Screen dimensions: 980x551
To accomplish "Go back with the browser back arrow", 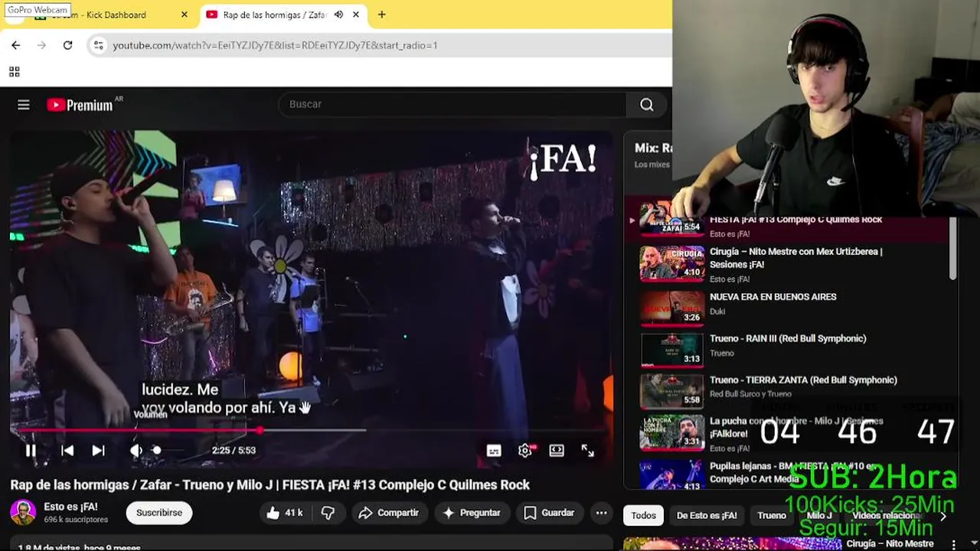I will pyautogui.click(x=16, y=45).
